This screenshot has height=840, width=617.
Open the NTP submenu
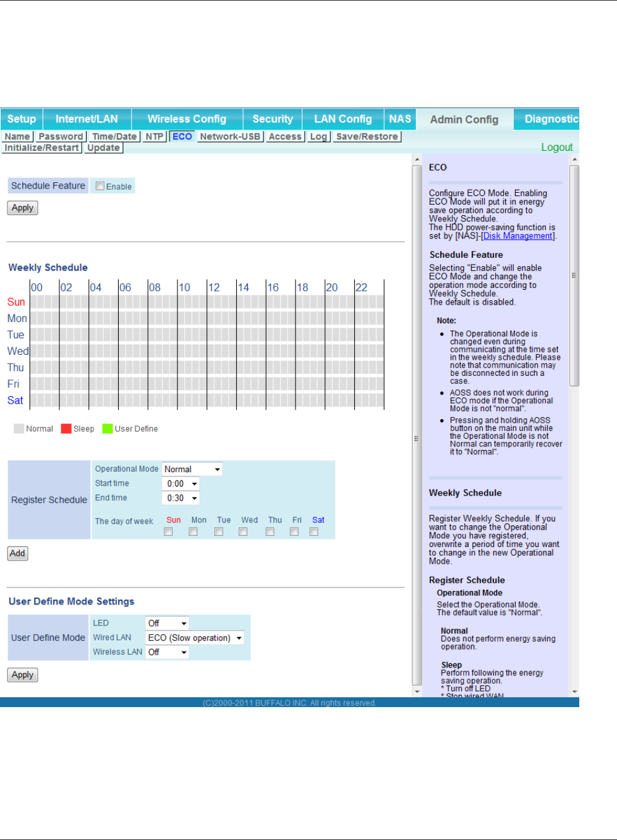155,137
